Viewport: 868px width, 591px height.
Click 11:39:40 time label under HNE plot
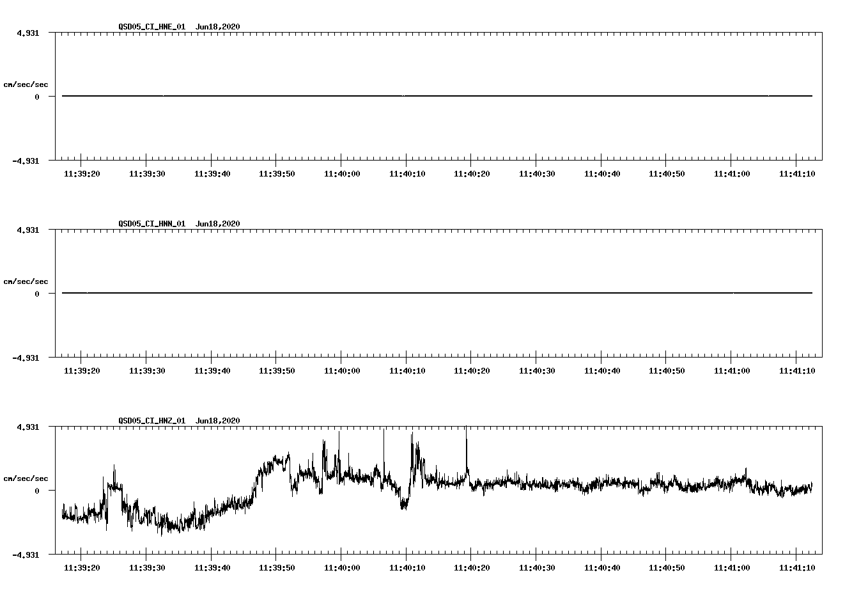point(212,174)
